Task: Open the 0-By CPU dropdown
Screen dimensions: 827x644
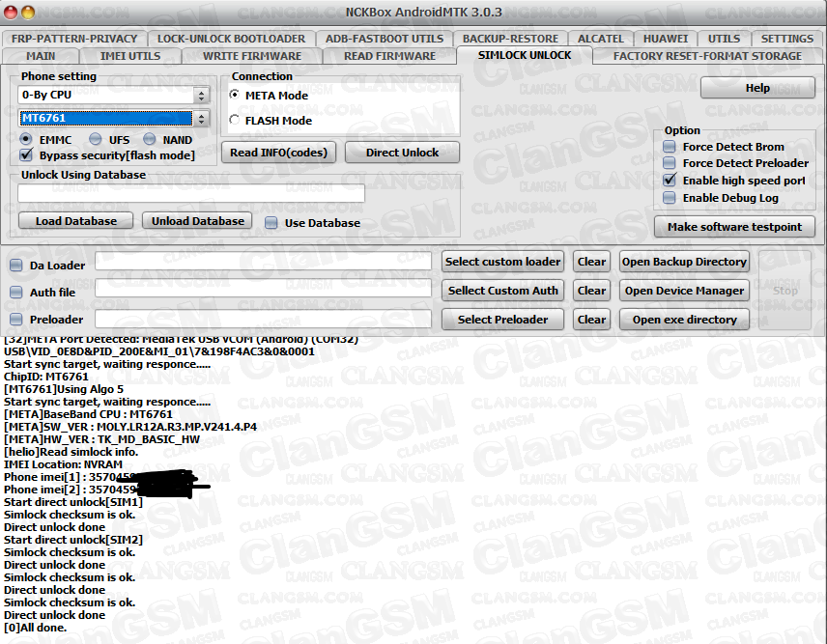Action: [x=113, y=95]
